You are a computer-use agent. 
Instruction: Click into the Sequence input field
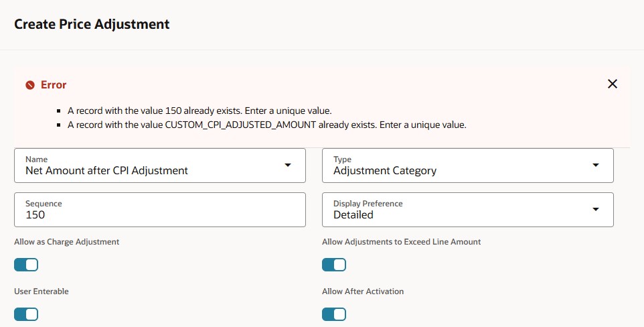coord(160,210)
